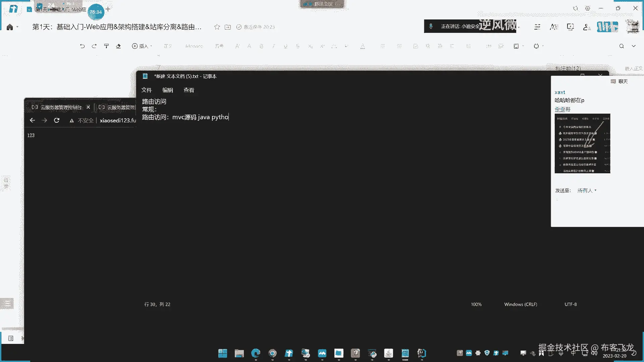644x362 pixels.
Task: Click the browser address bar URL
Action: coord(118,120)
